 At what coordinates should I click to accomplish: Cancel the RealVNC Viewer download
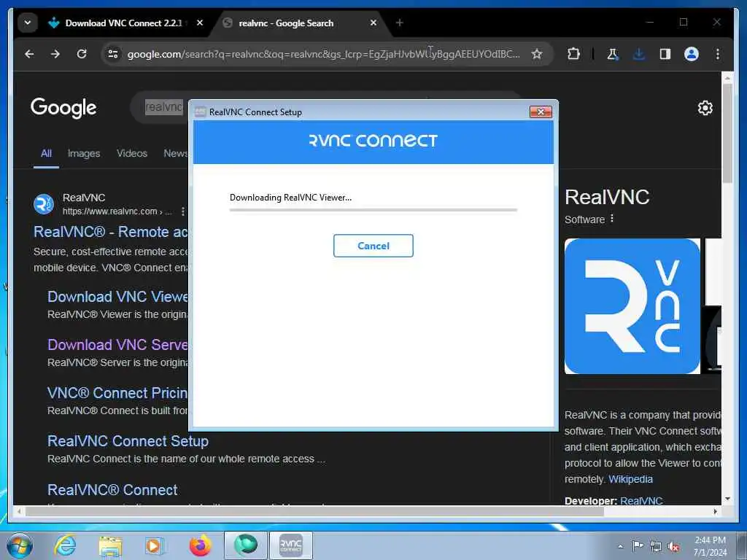[x=373, y=246]
